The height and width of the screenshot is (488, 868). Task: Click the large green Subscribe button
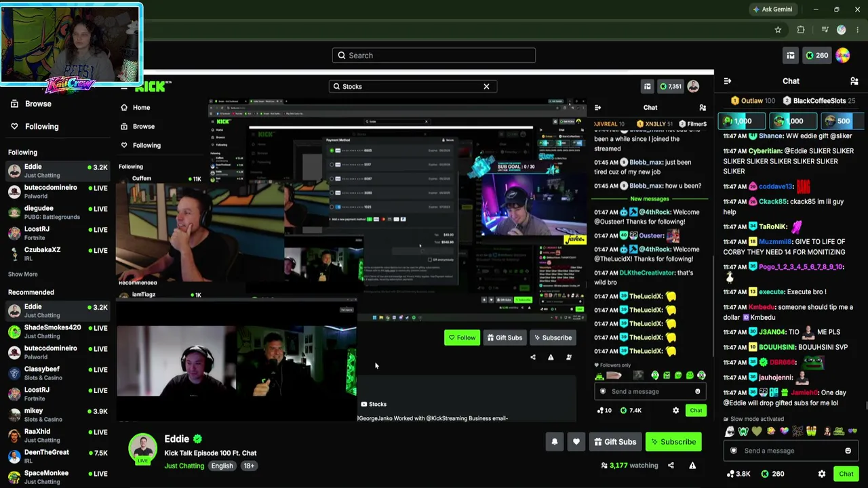[x=673, y=442]
